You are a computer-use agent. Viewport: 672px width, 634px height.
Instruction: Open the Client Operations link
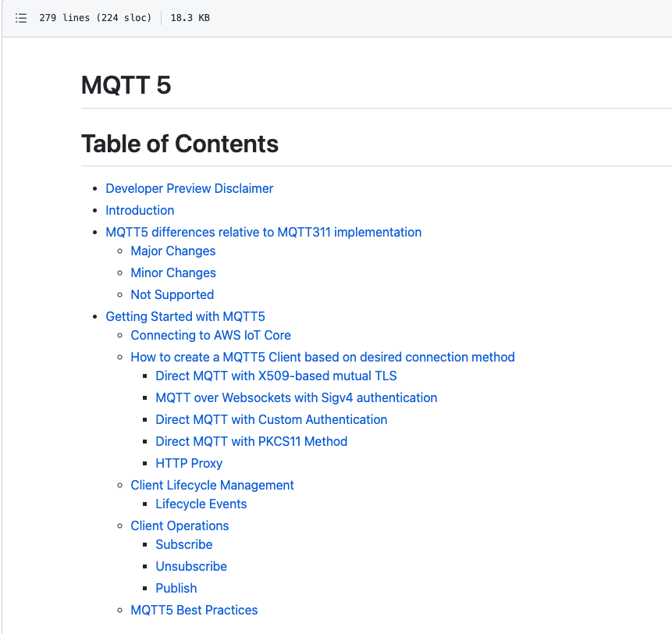180,526
